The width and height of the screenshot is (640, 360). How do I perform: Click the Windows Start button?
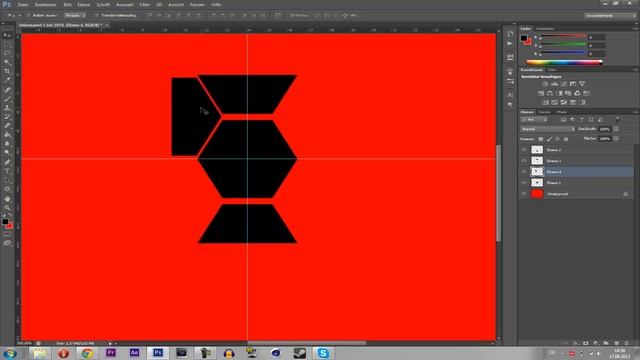(10, 353)
